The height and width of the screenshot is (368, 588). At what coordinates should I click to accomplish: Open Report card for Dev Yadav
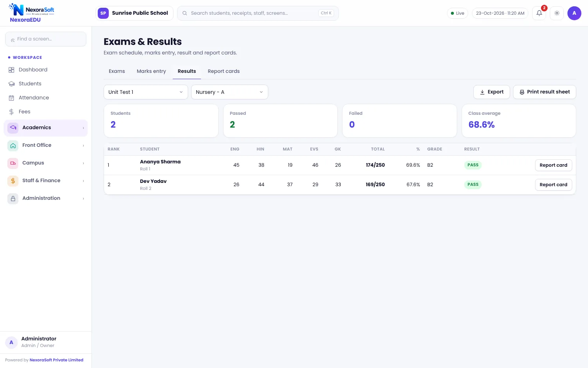[x=553, y=185]
